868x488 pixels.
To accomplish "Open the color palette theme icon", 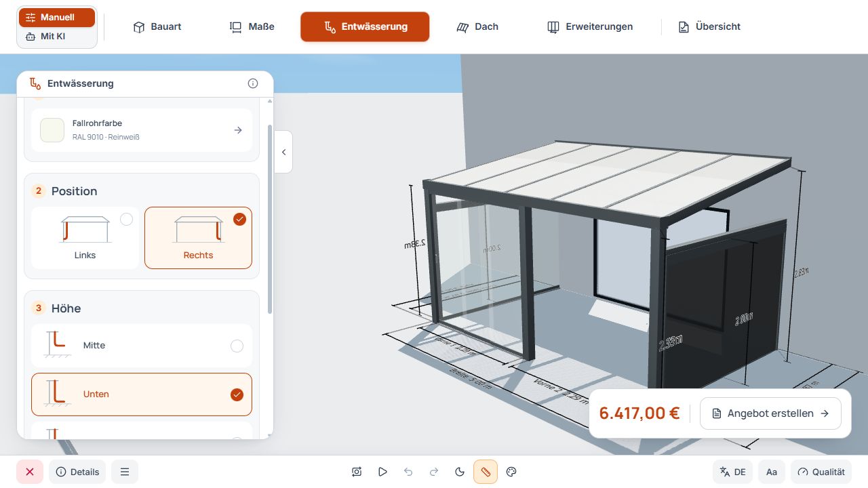I will pos(512,472).
